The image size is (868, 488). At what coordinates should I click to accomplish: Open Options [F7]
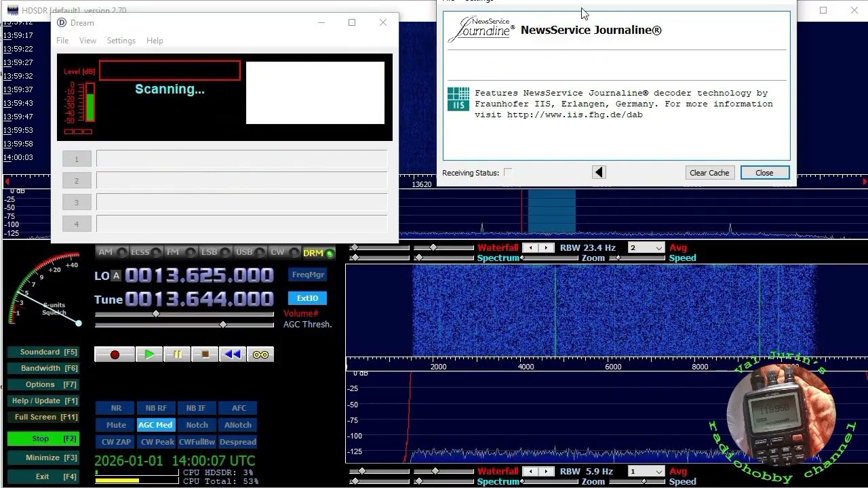point(43,385)
